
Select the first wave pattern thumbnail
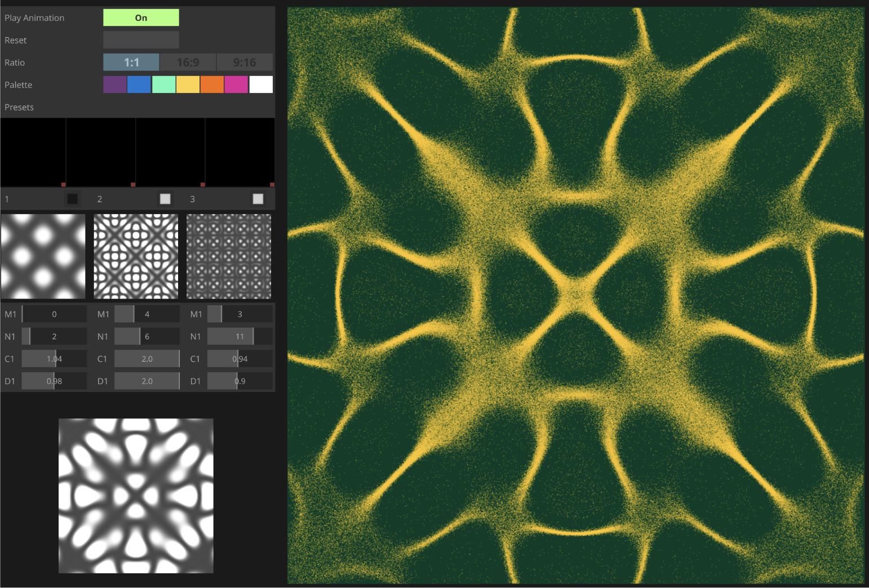click(43, 256)
